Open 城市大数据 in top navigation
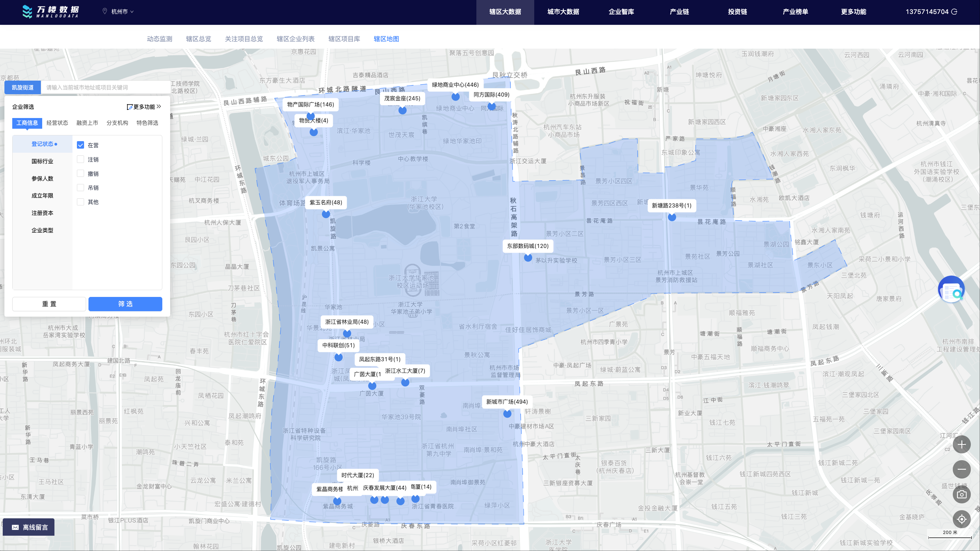980x551 pixels. coord(563,12)
